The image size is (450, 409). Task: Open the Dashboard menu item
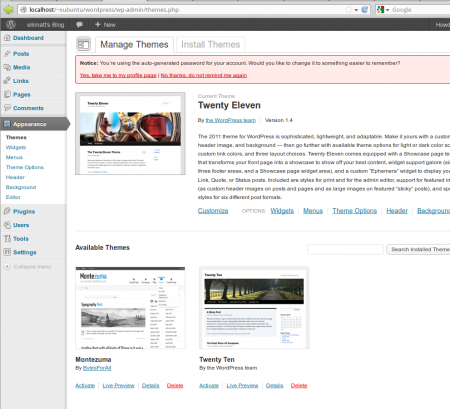(x=28, y=38)
